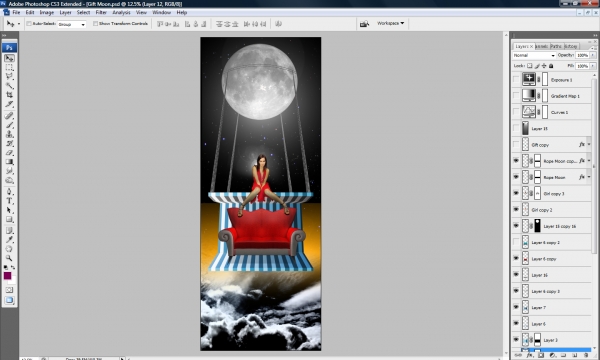600x360 pixels.
Task: Select the Slice tool
Action: point(9,104)
